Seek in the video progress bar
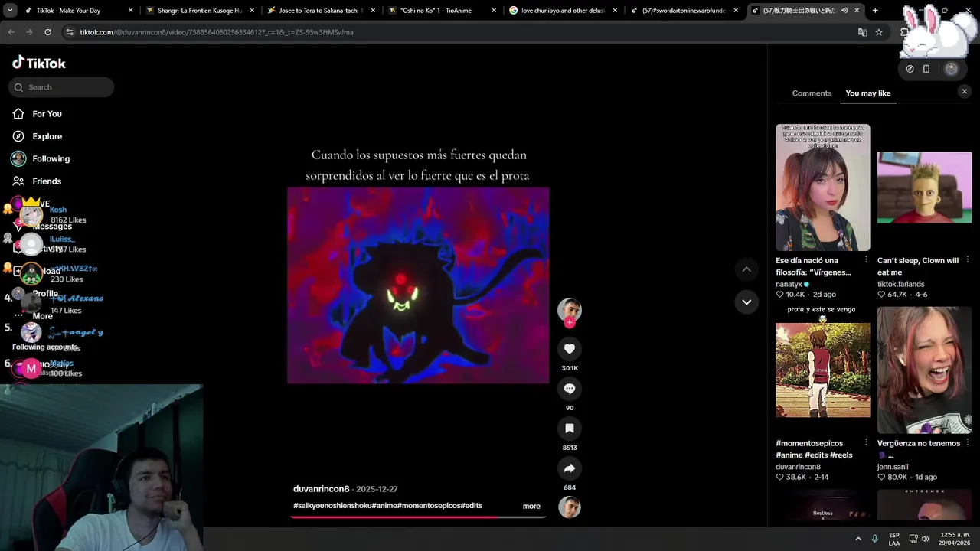 [418, 517]
